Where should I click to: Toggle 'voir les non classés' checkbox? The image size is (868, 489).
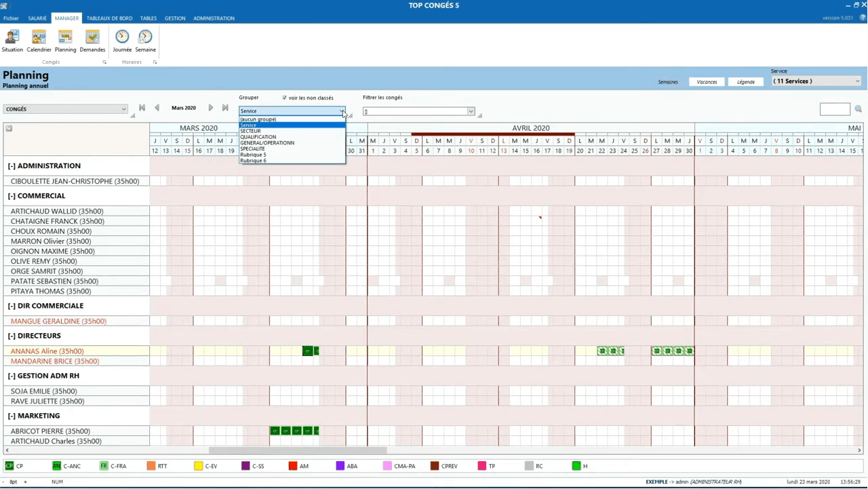click(x=285, y=98)
